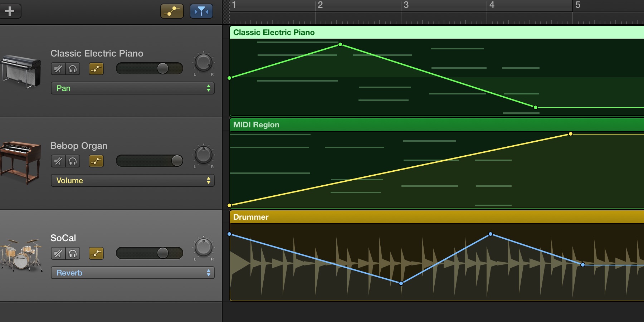The image size is (644, 322).
Task: Select the Drummer region header
Action: 436,217
